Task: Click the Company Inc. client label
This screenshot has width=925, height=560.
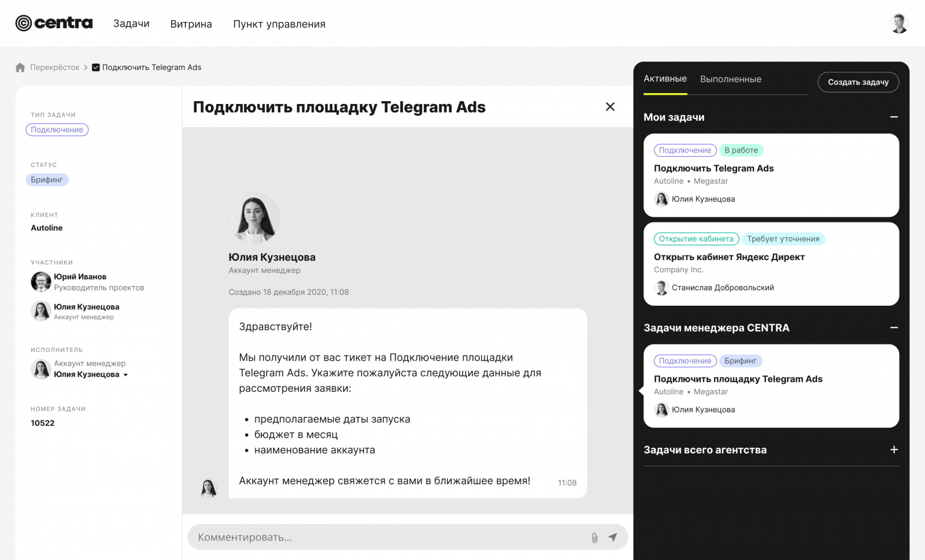Action: 679,270
